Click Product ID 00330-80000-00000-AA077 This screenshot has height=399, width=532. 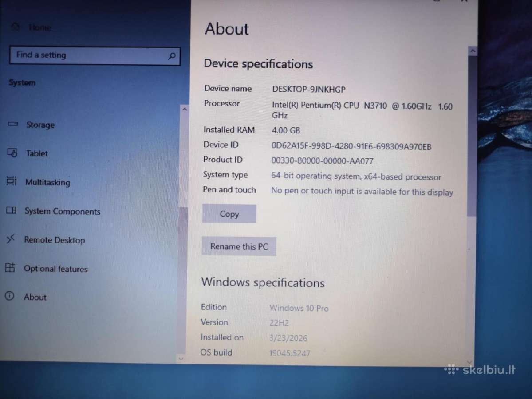point(322,160)
